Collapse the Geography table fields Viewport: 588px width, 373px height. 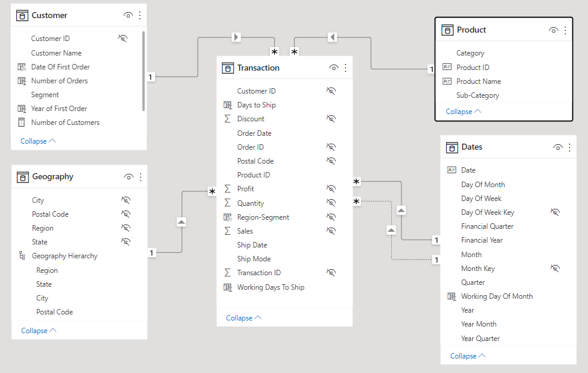click(39, 331)
